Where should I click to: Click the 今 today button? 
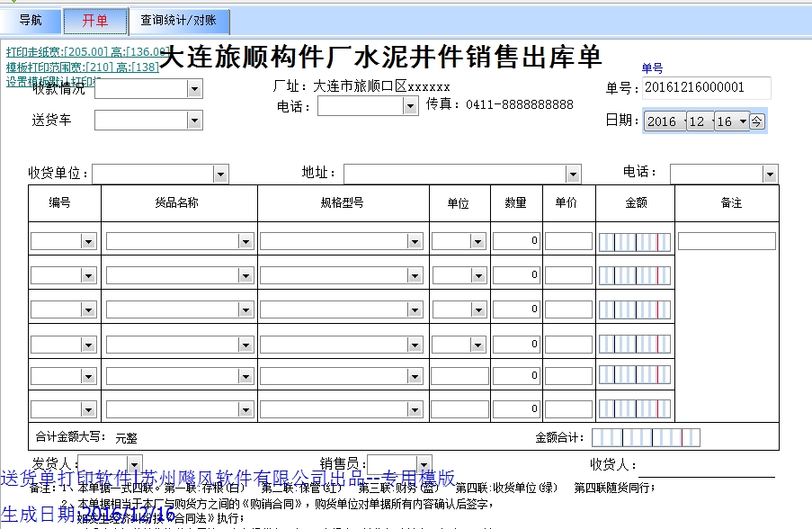(756, 121)
